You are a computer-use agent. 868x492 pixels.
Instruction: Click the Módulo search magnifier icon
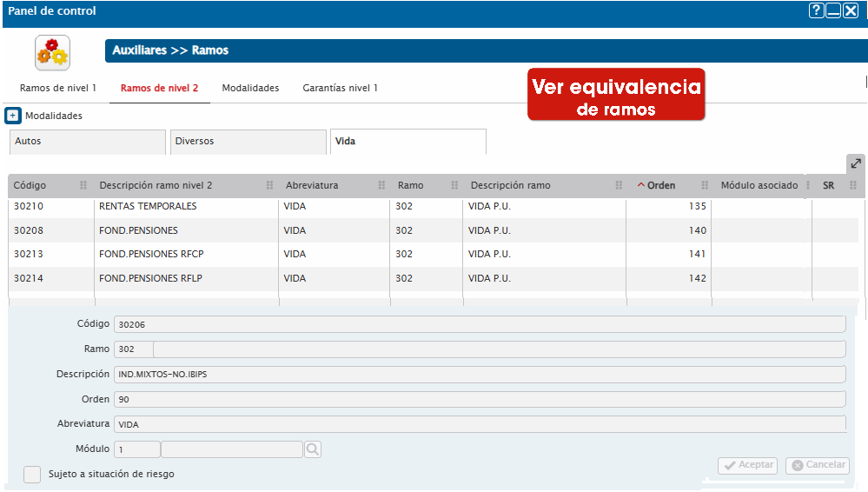click(x=313, y=449)
